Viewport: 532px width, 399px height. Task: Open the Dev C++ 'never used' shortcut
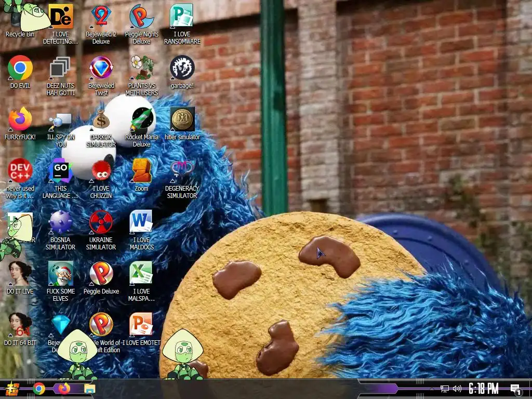20,179
